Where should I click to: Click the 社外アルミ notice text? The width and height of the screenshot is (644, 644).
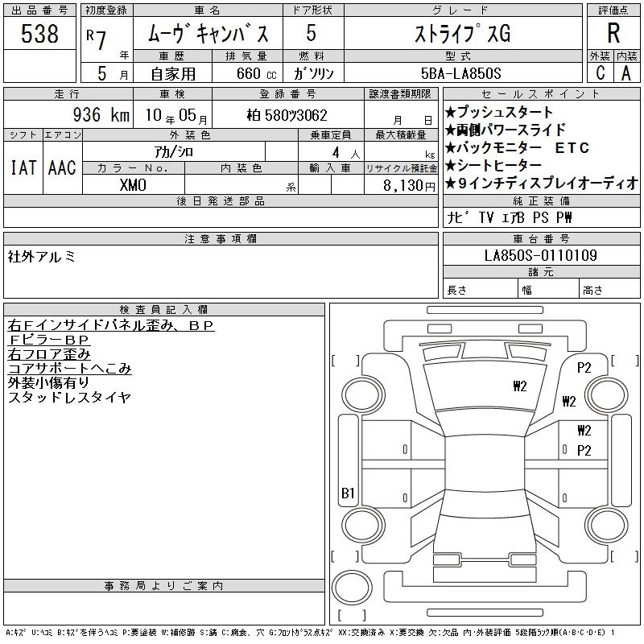(41, 256)
